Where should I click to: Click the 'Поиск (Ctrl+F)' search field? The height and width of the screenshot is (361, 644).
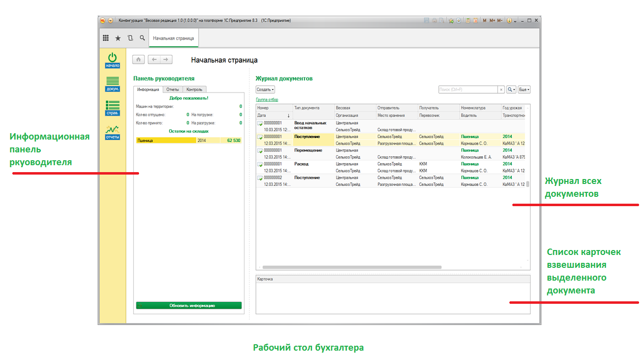pos(467,90)
